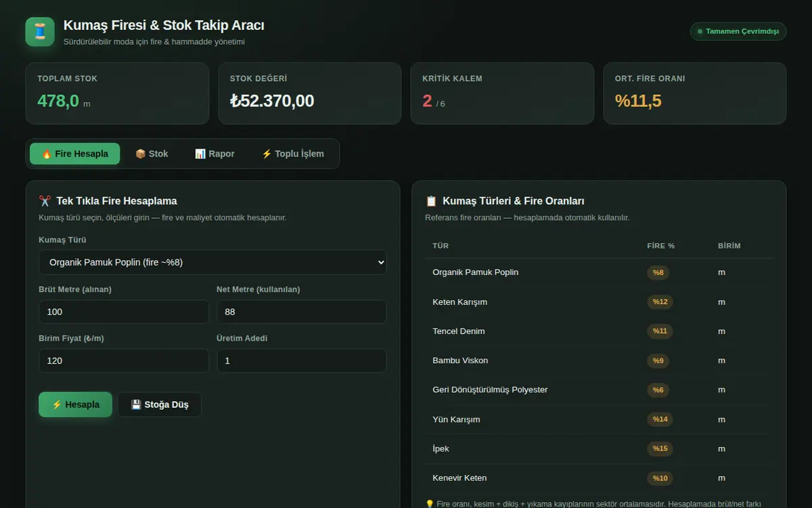The width and height of the screenshot is (812, 508).
Task: Click the Kritik Kalem count 2
Action: [x=427, y=101]
